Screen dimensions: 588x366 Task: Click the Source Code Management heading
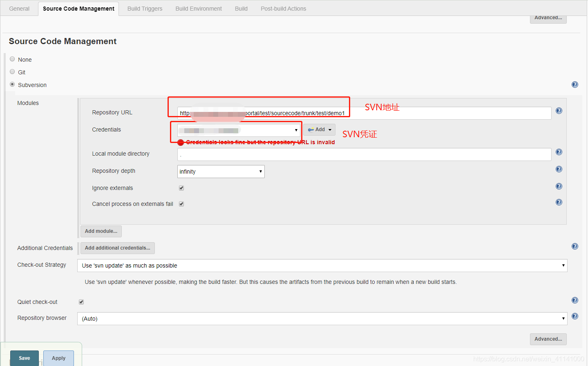tap(63, 41)
